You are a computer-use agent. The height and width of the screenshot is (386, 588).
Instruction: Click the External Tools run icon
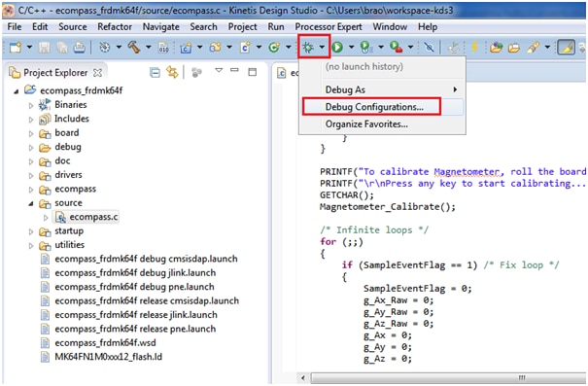(396, 48)
